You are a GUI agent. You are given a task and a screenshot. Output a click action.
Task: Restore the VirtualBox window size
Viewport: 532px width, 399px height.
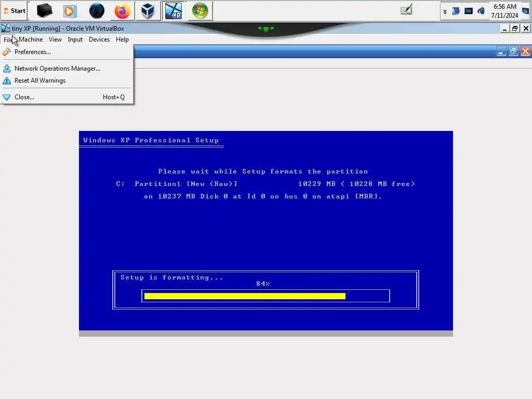click(515, 29)
